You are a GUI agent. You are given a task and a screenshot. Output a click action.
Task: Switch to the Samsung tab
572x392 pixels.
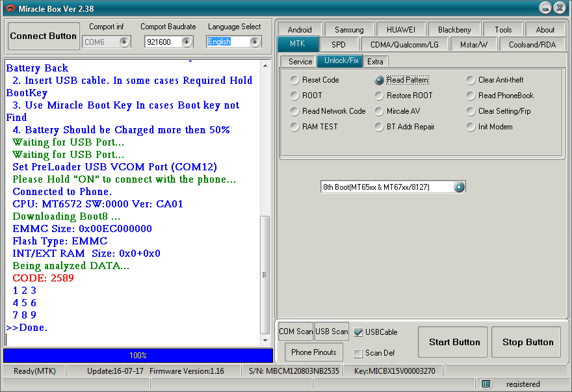coord(349,29)
